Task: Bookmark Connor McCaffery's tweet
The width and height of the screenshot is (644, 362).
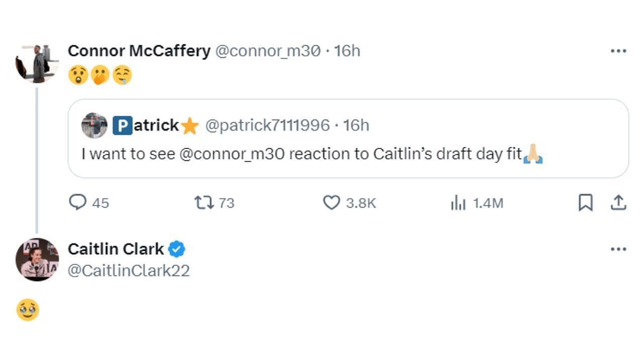Action: pos(585,203)
